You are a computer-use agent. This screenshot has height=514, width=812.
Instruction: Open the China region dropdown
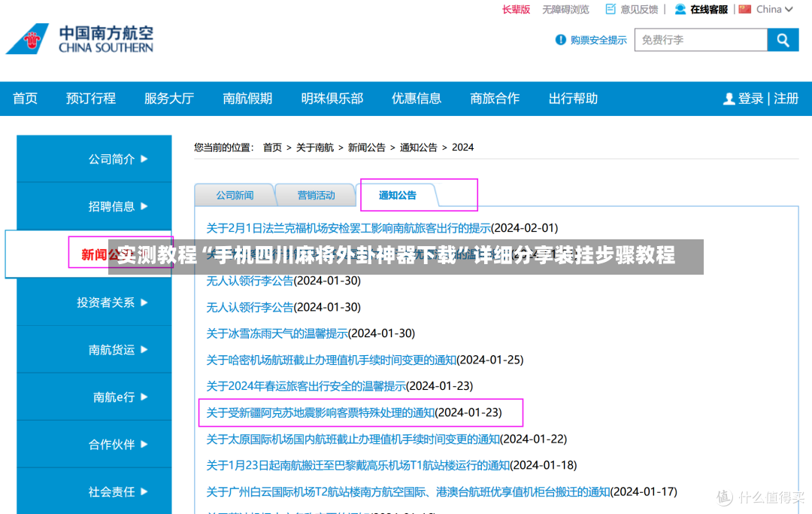[x=774, y=9]
